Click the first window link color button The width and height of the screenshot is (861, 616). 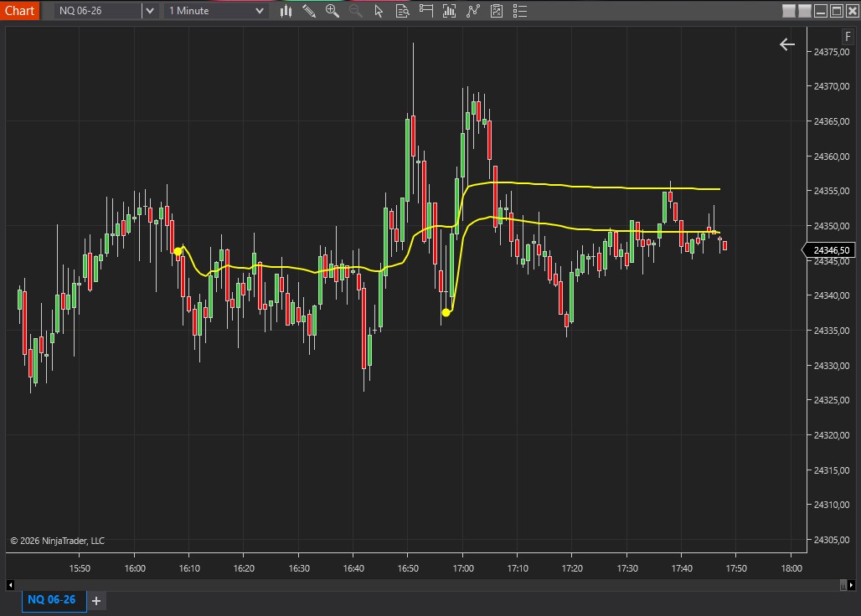click(789, 11)
